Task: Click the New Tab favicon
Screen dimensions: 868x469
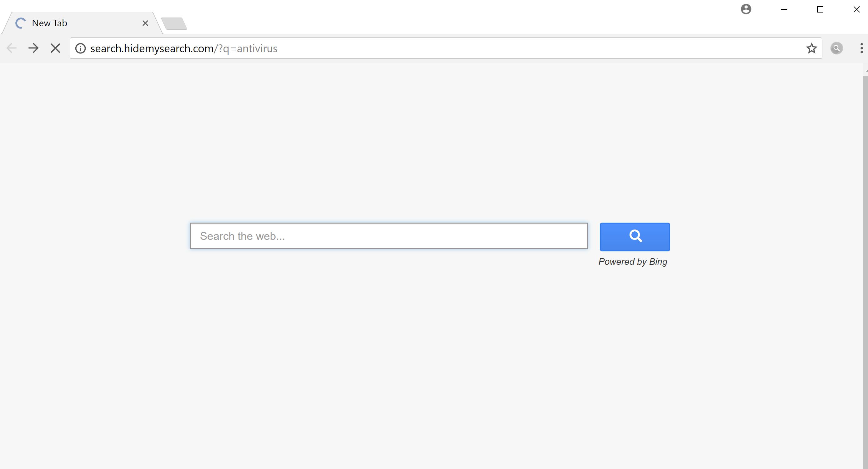Action: pyautogui.click(x=20, y=23)
